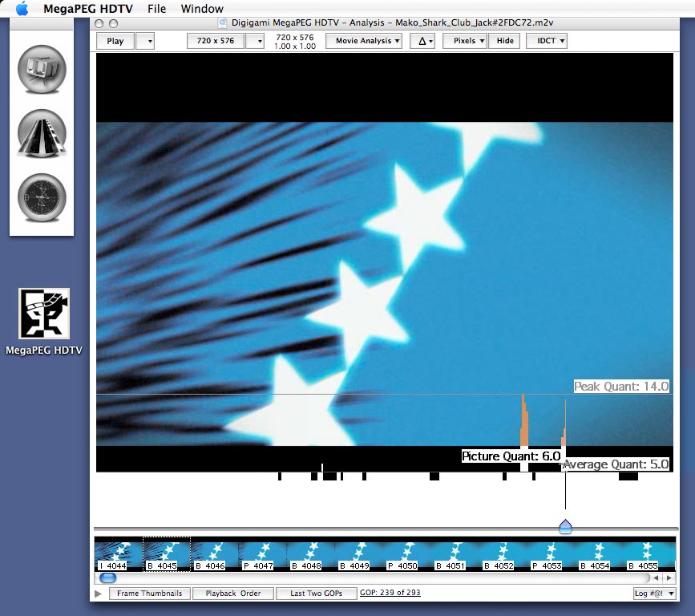Open the Log #@! dropdown
Viewport: 695px width, 616px height.
point(654,594)
